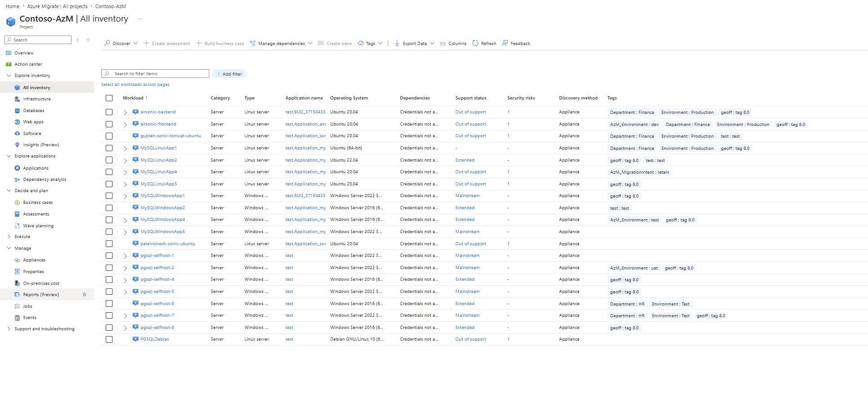The height and width of the screenshot is (418, 868).
Task: Expand the pgsql-selfhost-1 row
Action: pos(126,256)
